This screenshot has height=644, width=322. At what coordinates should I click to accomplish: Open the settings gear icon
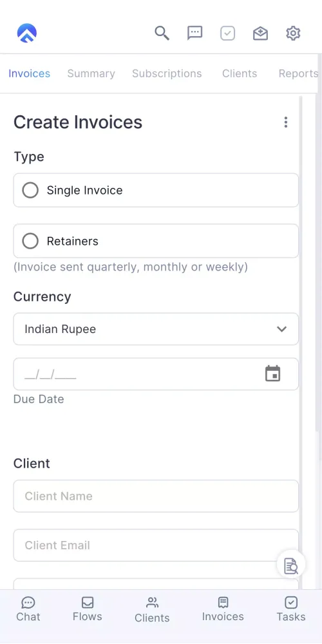click(293, 33)
